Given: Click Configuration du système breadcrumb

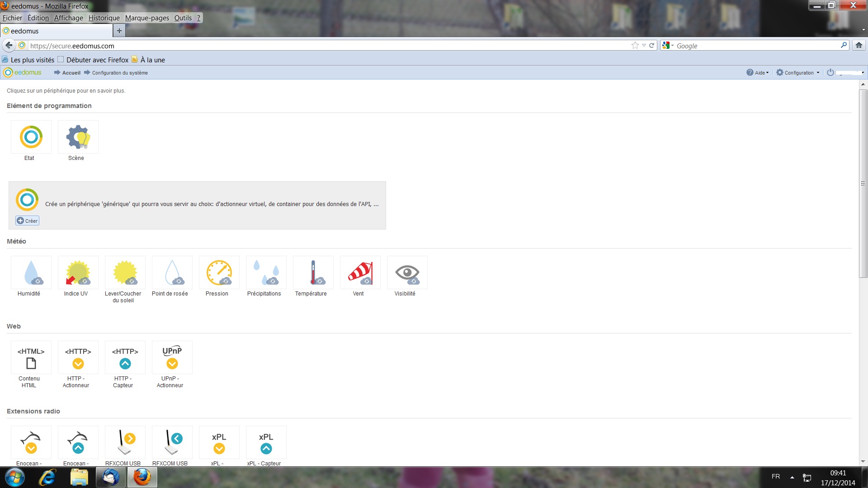Looking at the screenshot, I should click(120, 73).
